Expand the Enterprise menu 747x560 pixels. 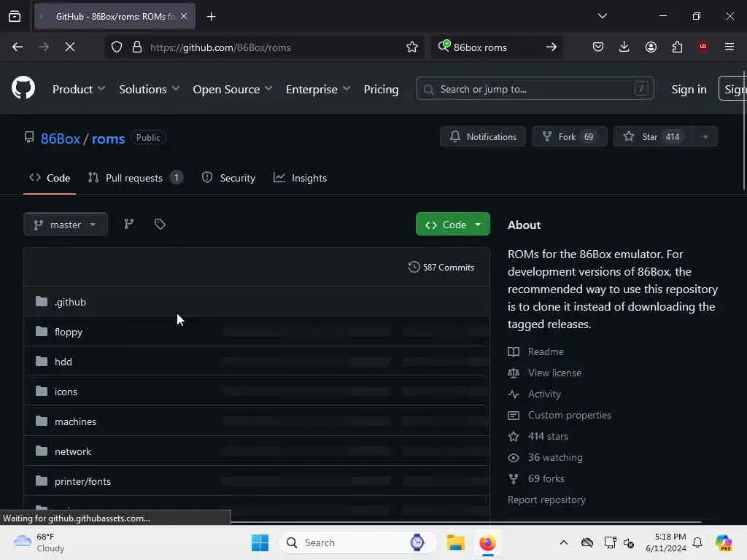(318, 89)
